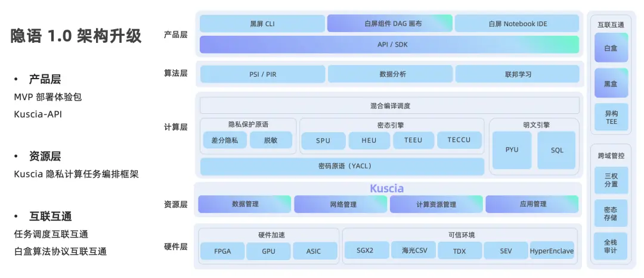Image resolution: width=644 pixels, height=278 pixels.
Task: Choose the 联邦学习 box
Action: coord(517,74)
